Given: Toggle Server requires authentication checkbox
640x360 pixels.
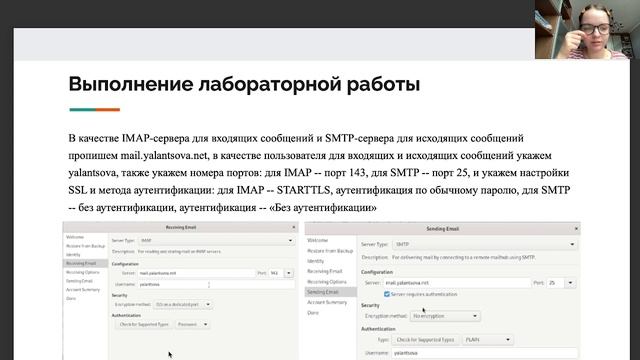Looking at the screenshot, I should click(387, 294).
